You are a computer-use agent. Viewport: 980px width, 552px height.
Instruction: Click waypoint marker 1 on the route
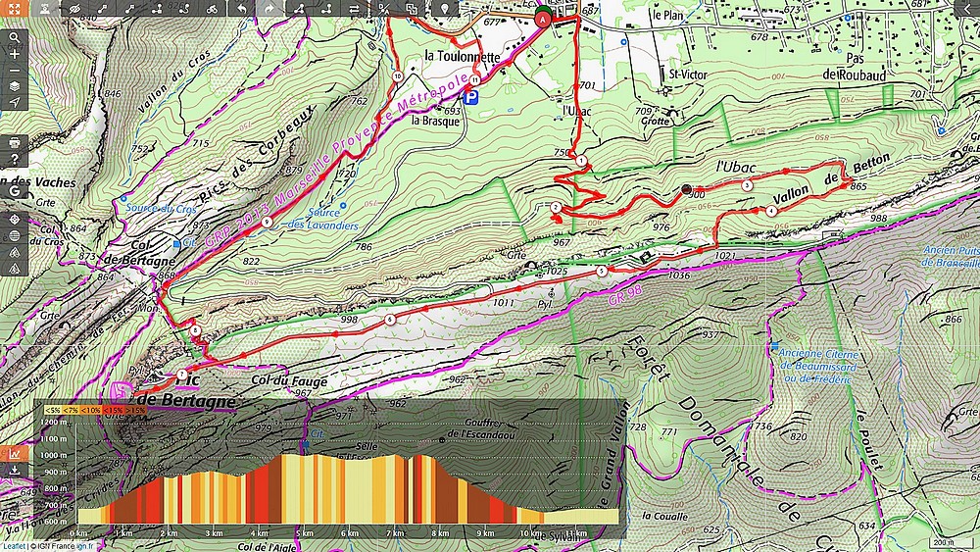coord(581,161)
